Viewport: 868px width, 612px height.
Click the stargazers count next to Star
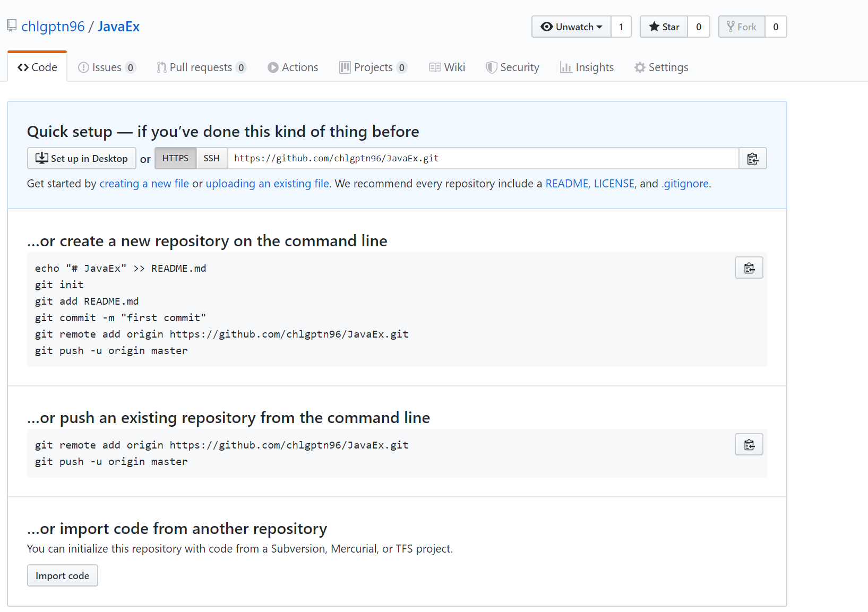coord(699,27)
